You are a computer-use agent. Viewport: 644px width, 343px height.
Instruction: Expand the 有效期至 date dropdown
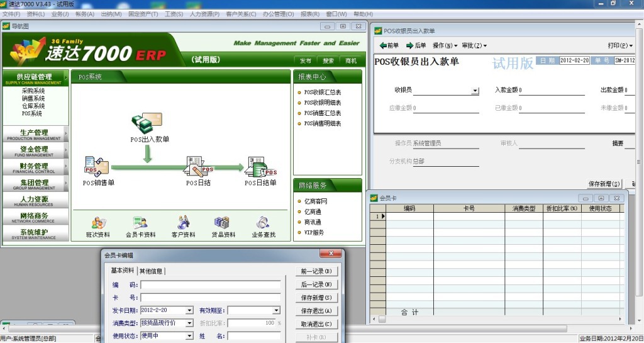pos(277,310)
